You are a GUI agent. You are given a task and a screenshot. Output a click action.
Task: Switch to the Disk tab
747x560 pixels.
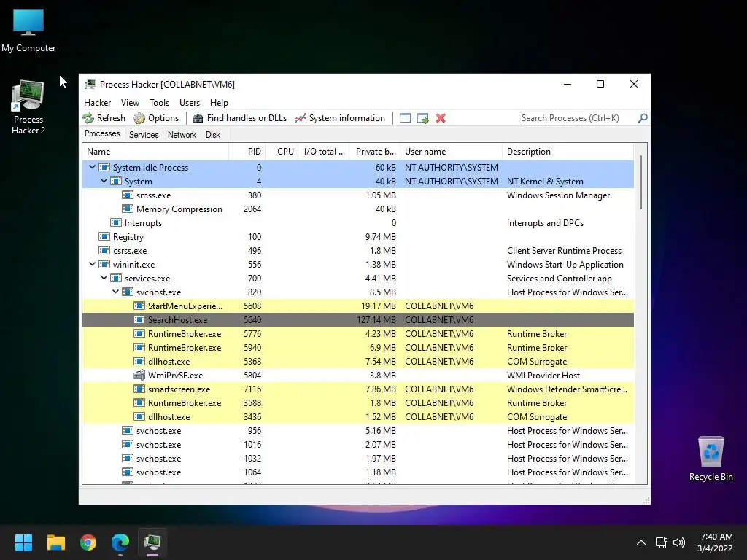[x=213, y=135]
